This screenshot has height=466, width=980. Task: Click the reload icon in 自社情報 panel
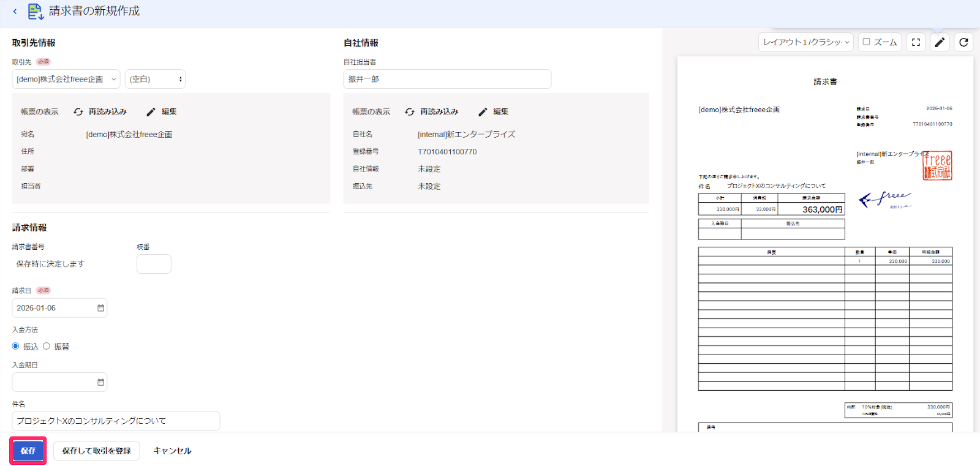pos(410,112)
